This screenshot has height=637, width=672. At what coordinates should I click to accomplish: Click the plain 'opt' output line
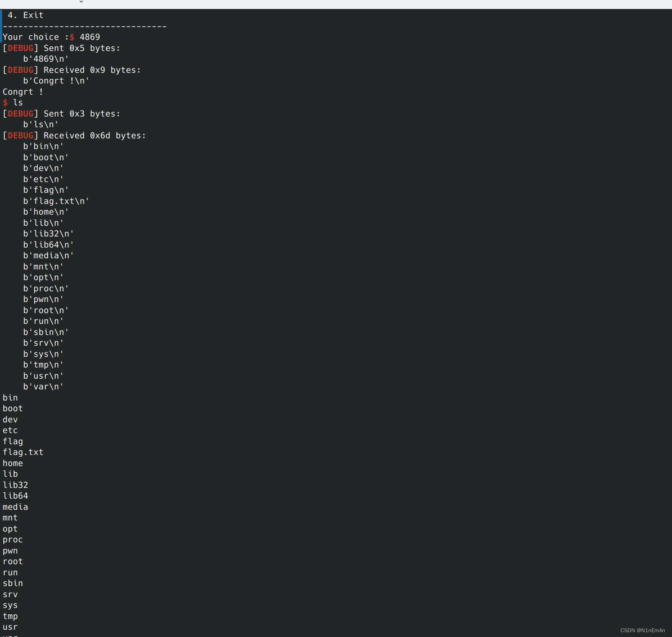point(10,529)
